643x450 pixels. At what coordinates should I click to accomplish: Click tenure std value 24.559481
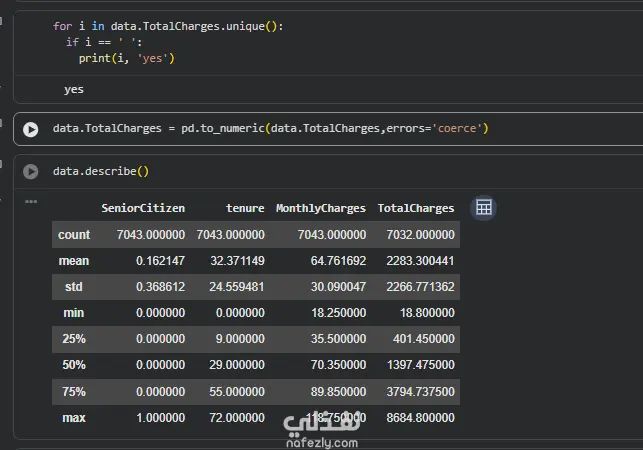coord(237,287)
